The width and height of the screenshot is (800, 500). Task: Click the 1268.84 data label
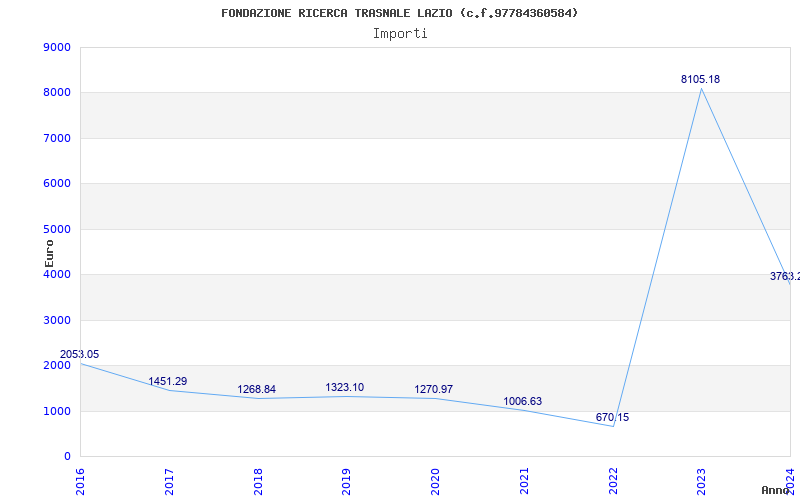click(x=257, y=389)
